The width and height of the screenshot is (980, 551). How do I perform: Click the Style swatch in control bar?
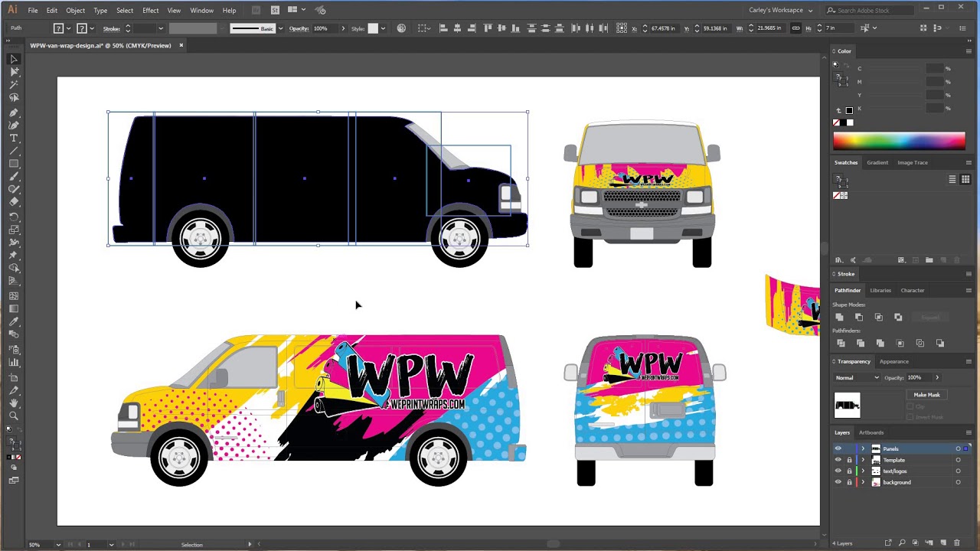[x=373, y=28]
